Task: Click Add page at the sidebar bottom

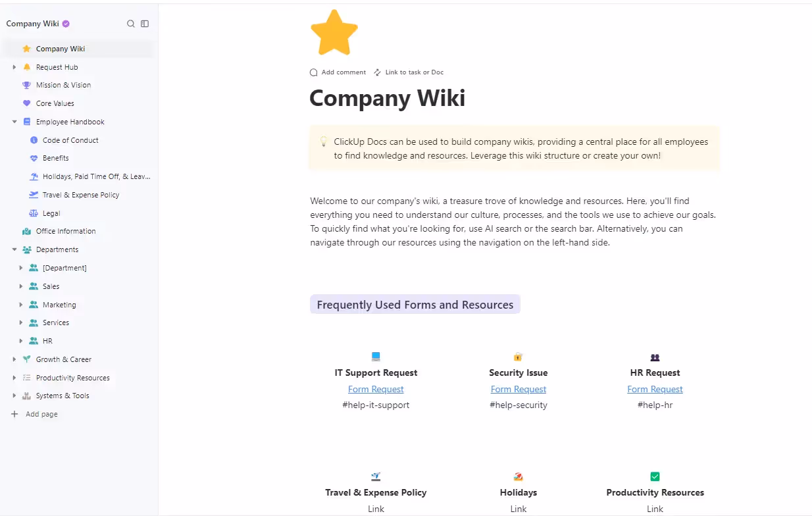Action: coord(40,413)
